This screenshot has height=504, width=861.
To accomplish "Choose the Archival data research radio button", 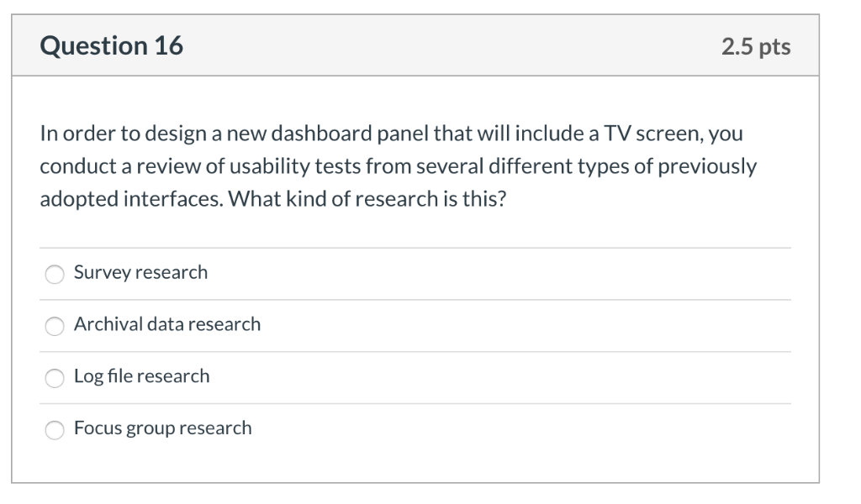I will 55,326.
